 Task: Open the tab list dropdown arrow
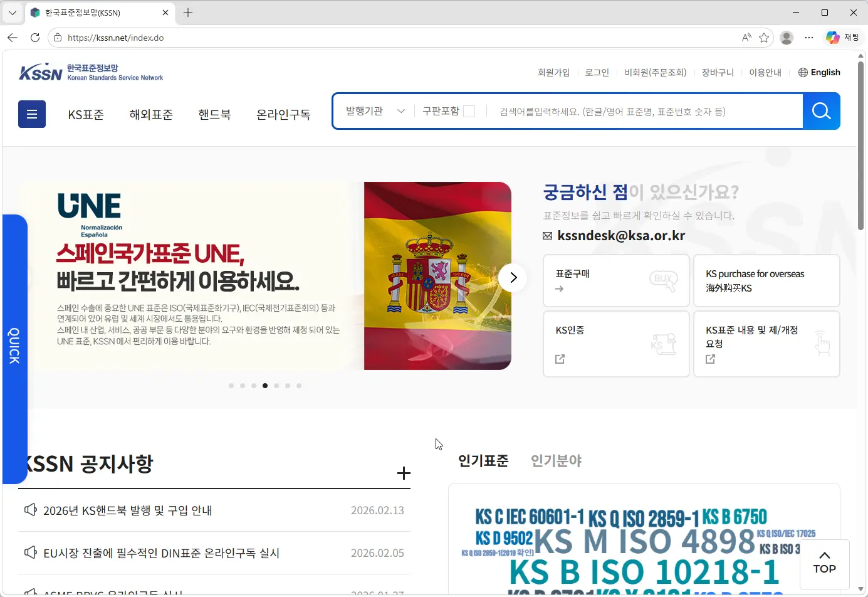(x=12, y=13)
